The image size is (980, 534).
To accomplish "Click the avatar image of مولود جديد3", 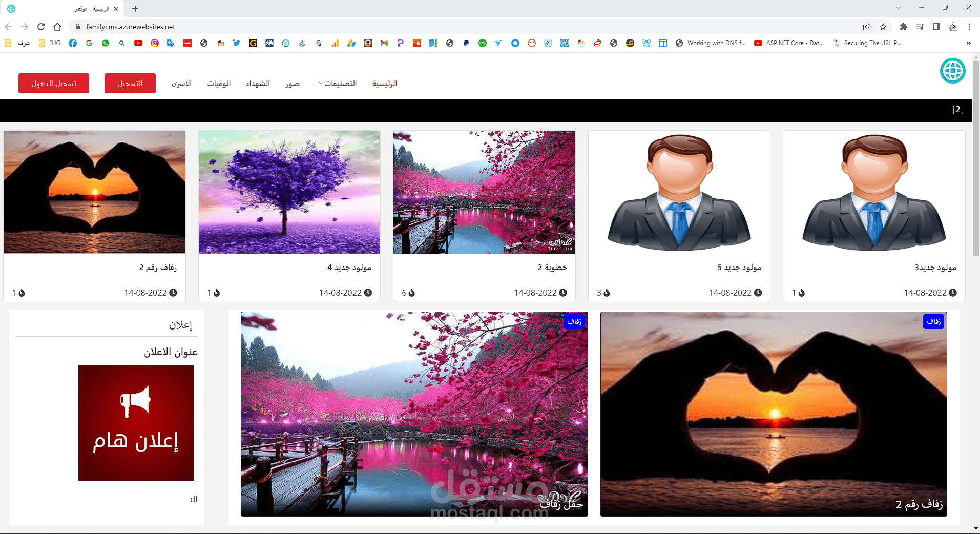I will 874,192.
